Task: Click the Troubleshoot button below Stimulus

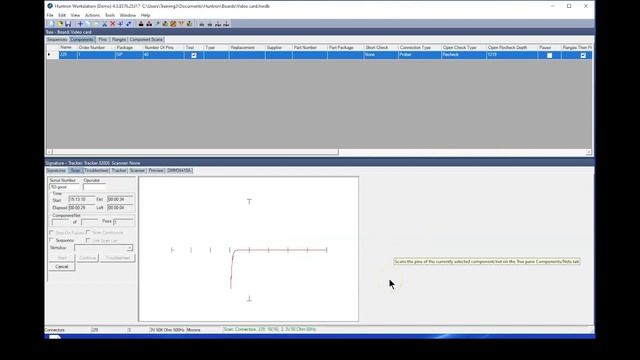Action: click(118, 258)
